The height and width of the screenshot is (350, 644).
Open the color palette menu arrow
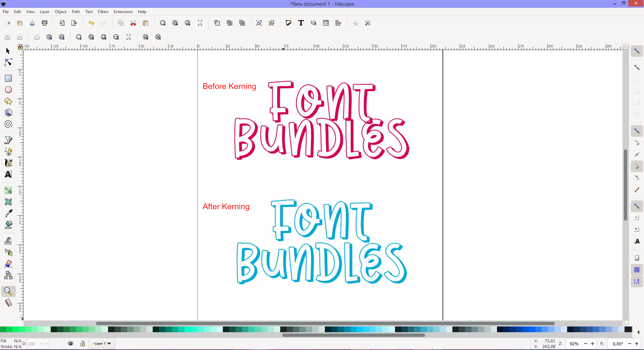click(x=638, y=332)
